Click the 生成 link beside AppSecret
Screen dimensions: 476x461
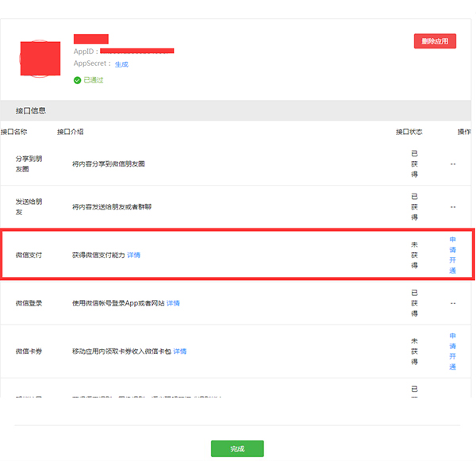[x=121, y=64]
